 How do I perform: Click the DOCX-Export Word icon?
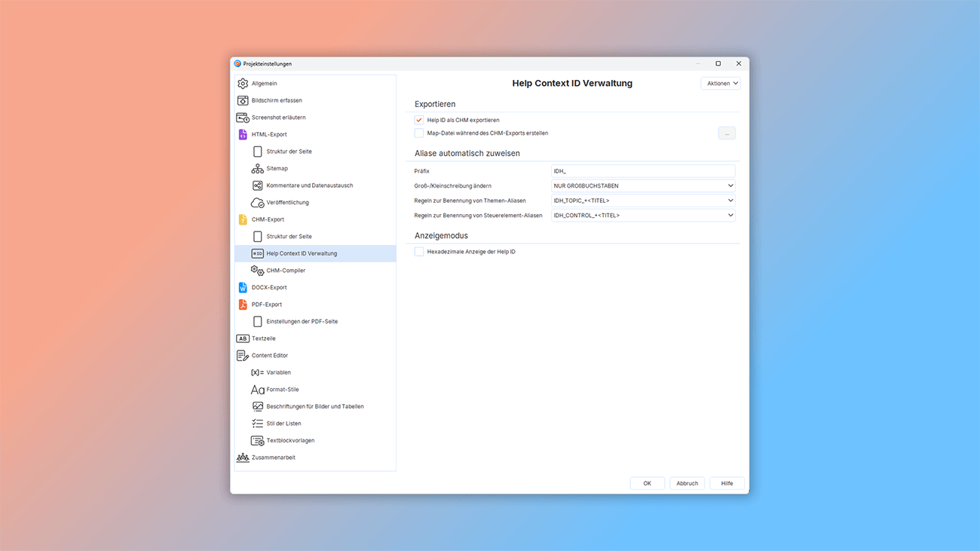pyautogui.click(x=243, y=288)
